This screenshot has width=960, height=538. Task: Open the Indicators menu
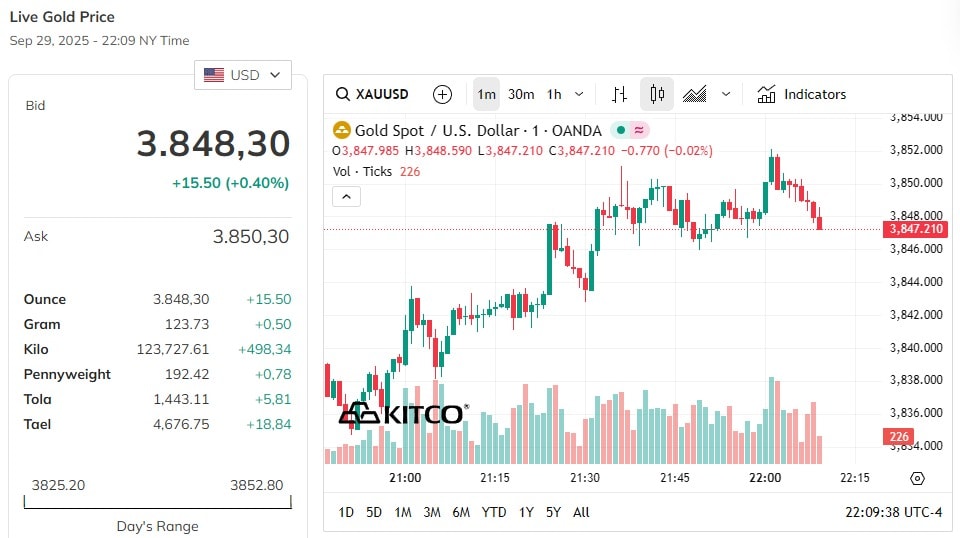[801, 94]
